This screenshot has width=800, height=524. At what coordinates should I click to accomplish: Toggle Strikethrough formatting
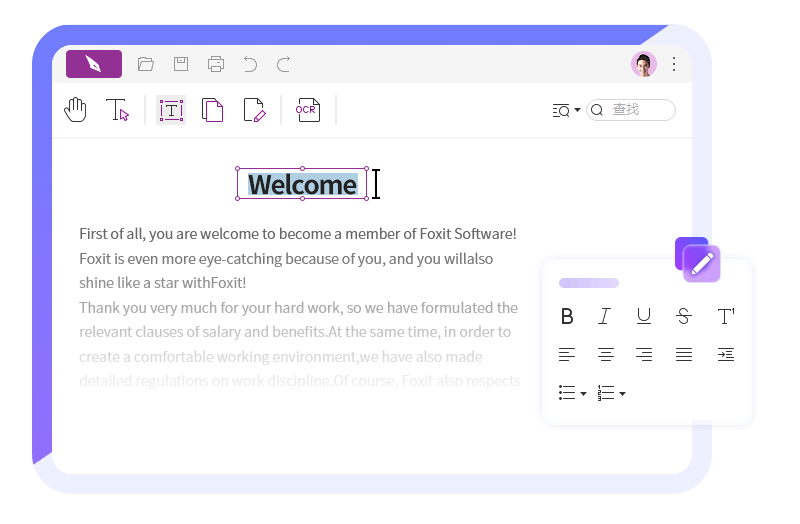click(684, 317)
